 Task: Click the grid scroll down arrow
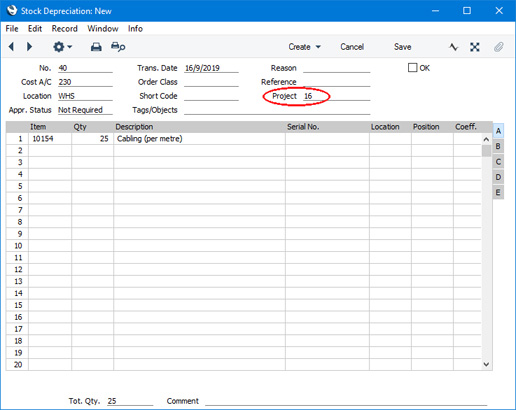[x=486, y=364]
